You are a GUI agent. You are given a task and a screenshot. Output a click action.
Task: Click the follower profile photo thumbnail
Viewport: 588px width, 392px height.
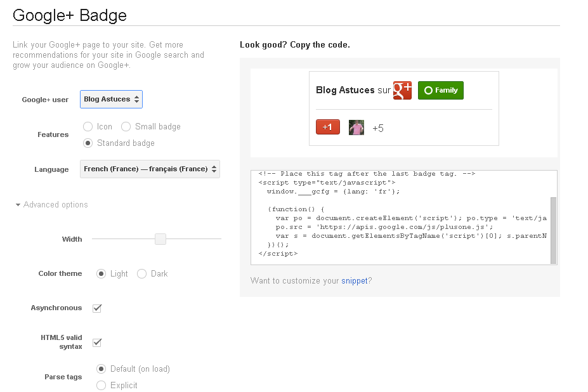356,127
